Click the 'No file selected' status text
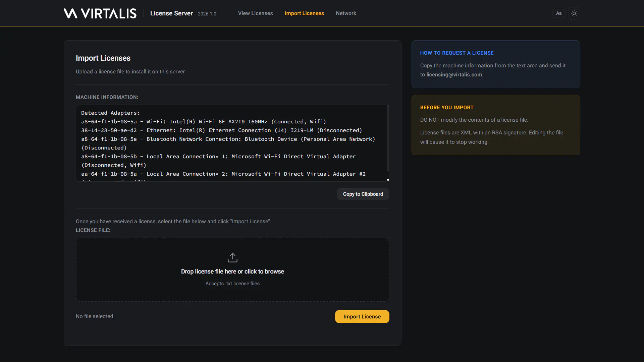This screenshot has height=362, width=644. [x=94, y=316]
